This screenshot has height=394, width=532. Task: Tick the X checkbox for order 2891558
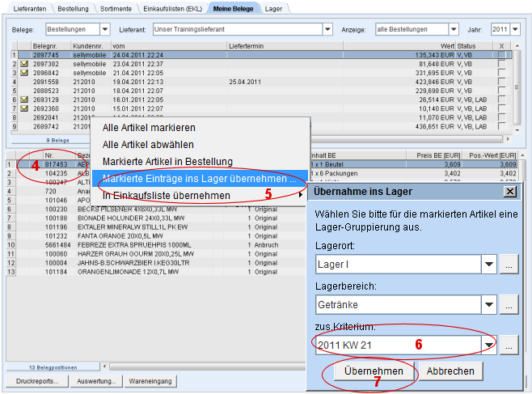click(501, 82)
